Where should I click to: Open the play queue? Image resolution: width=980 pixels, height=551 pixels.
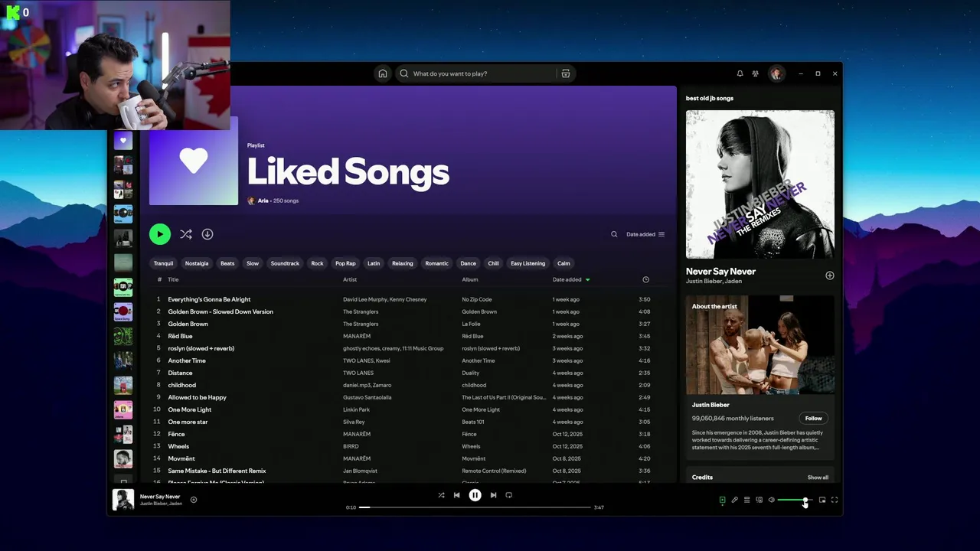(x=746, y=500)
